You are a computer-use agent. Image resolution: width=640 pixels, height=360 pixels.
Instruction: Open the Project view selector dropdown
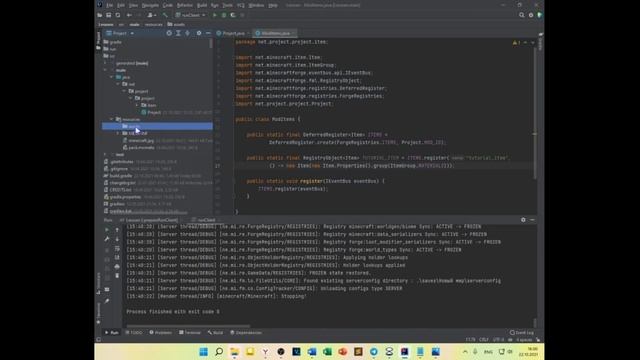[x=120, y=33]
